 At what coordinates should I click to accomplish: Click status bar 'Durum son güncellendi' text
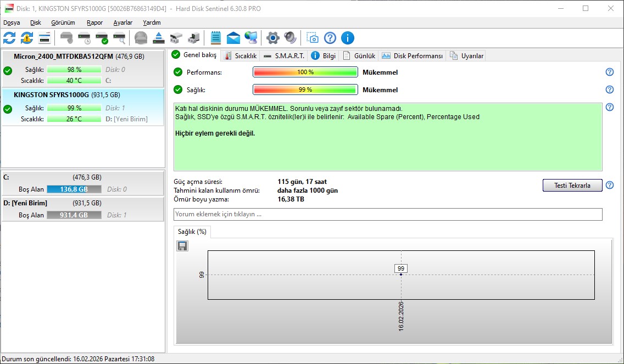point(78,359)
